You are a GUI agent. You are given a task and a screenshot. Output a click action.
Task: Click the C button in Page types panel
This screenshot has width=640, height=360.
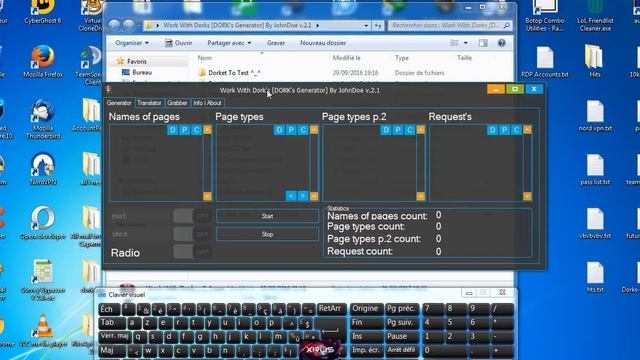tap(303, 130)
